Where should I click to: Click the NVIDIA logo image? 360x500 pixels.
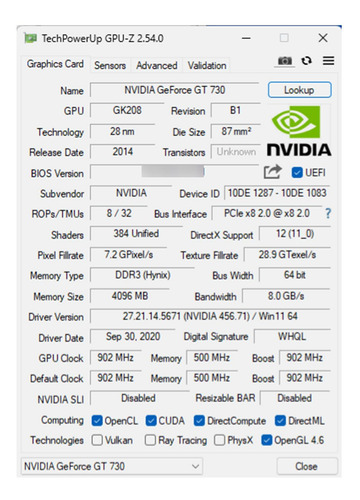(x=299, y=131)
